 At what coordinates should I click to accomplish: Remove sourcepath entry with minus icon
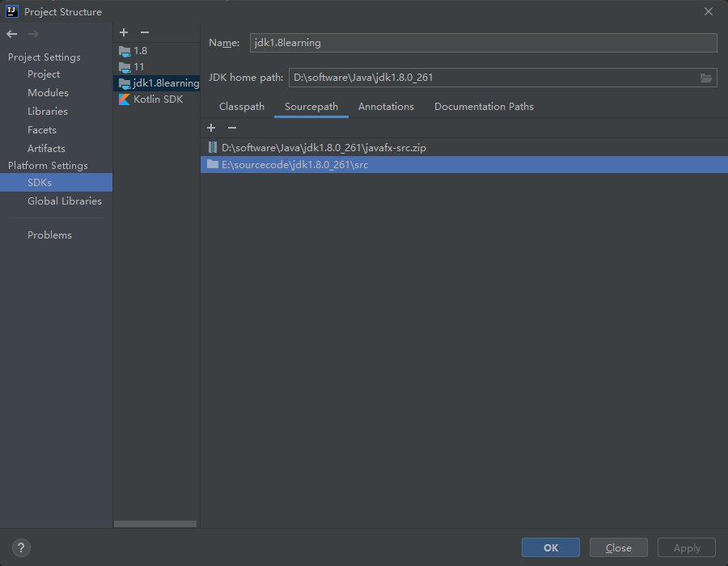[231, 128]
